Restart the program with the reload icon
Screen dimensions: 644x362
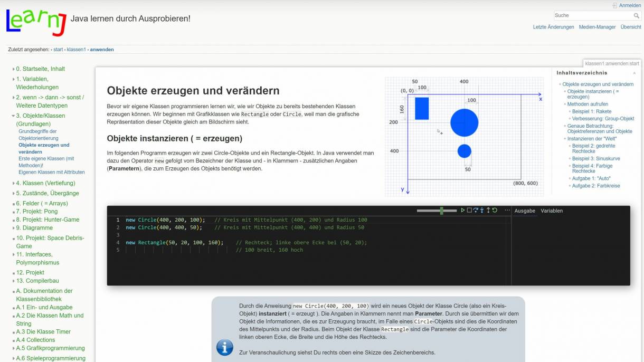point(495,211)
